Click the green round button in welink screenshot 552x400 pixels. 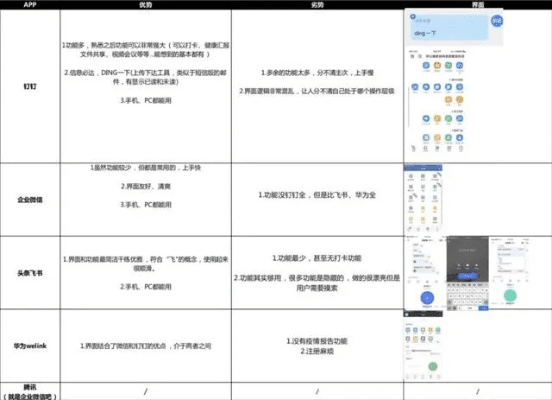pyautogui.click(x=433, y=367)
